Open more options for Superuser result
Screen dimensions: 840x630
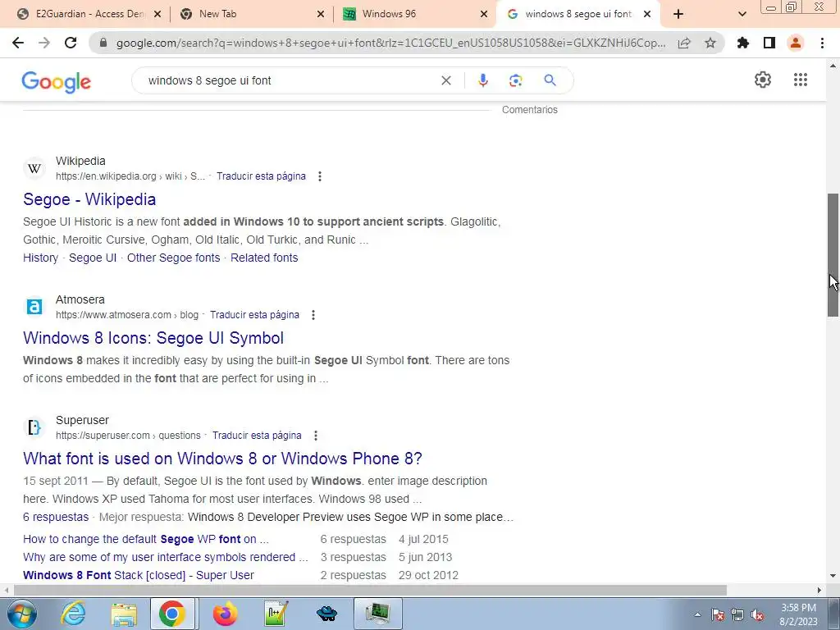[316, 436]
